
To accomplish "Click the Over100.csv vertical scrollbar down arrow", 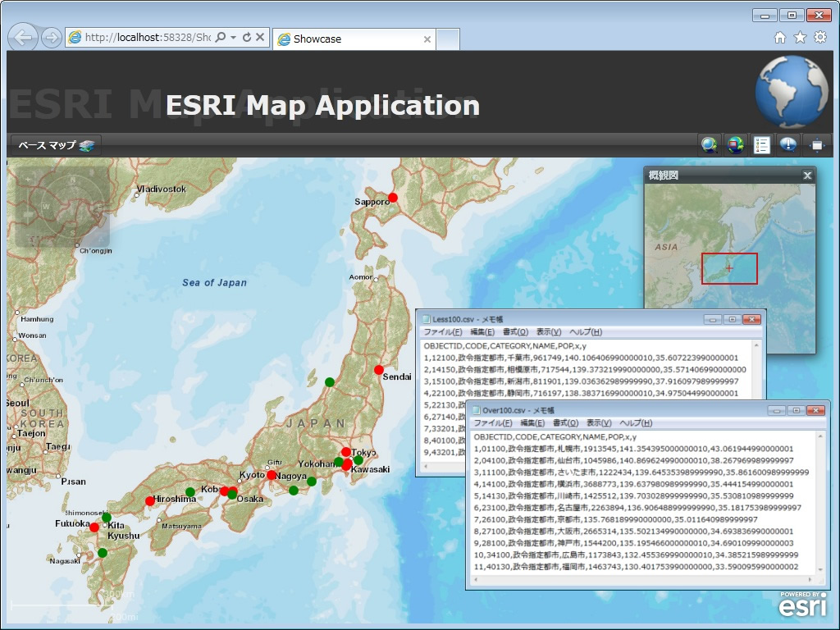I will pyautogui.click(x=820, y=569).
